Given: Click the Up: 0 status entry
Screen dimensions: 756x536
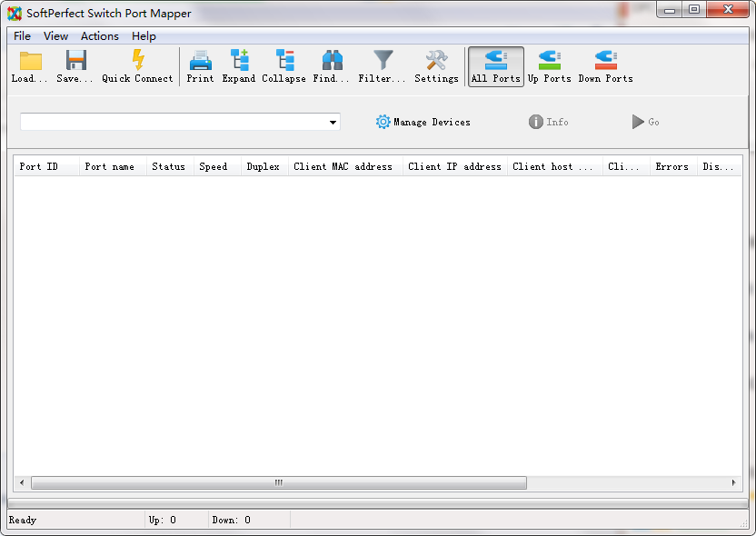Looking at the screenshot, I should click(163, 520).
